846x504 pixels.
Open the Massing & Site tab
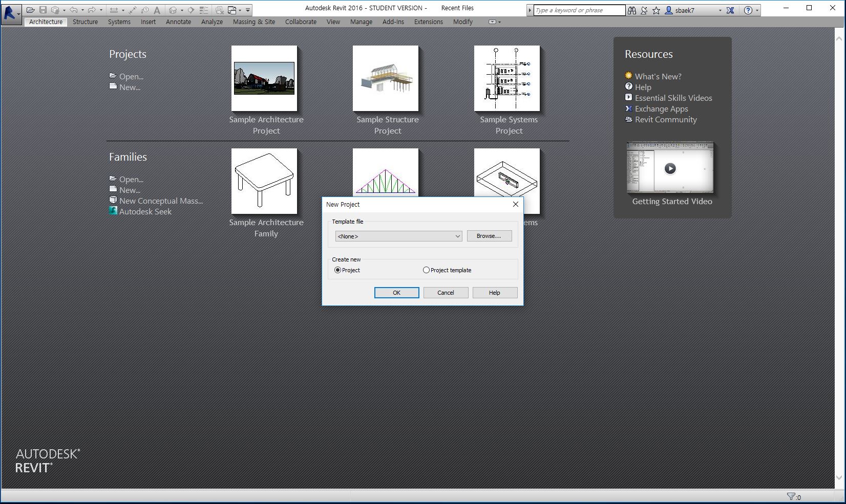(x=254, y=22)
